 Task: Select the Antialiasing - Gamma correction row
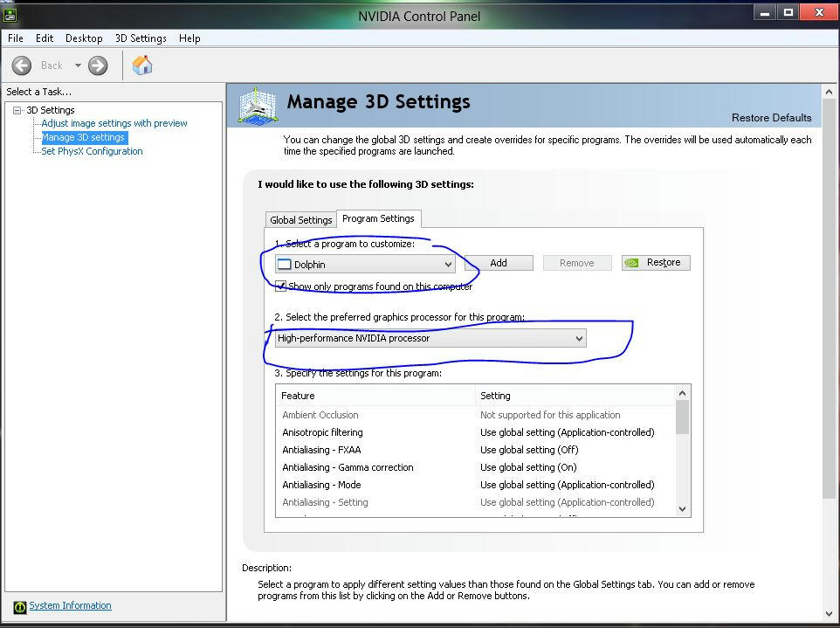pyautogui.click(x=476, y=467)
